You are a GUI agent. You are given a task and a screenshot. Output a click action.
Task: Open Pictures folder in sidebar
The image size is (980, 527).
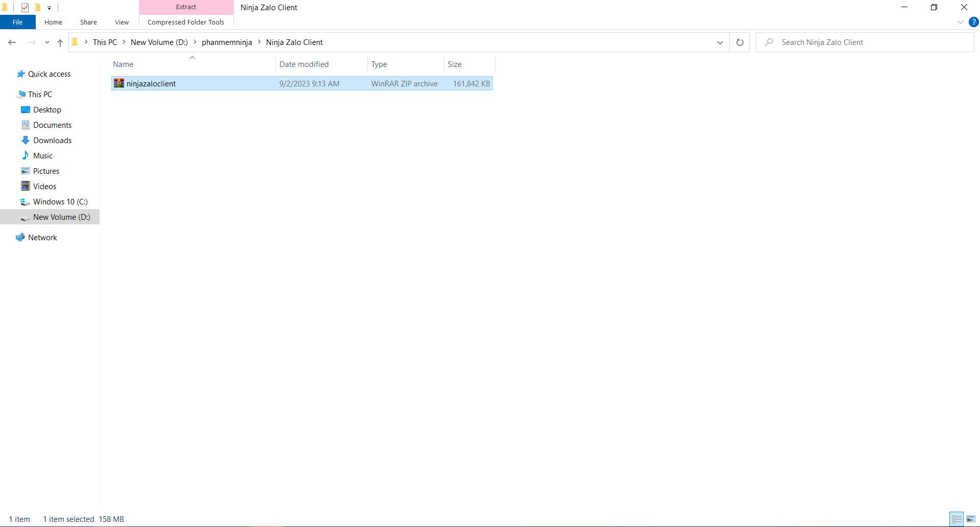point(46,171)
